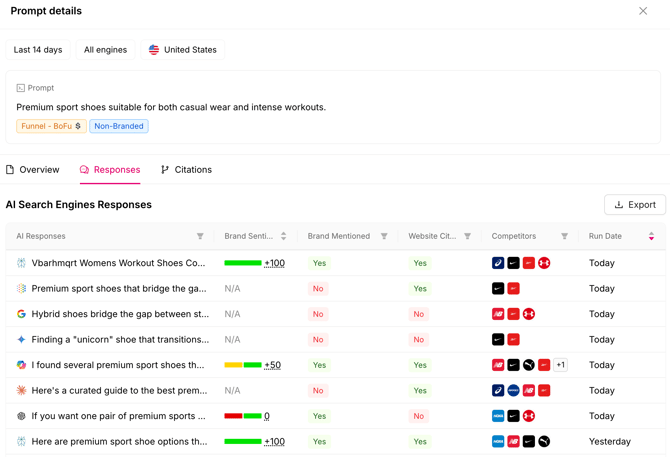Open the Brand Mentioned filter icon
The height and width of the screenshot is (457, 670).
tap(384, 236)
